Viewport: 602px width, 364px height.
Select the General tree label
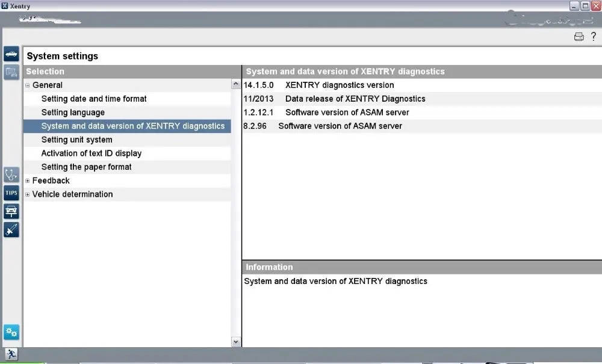(x=47, y=85)
